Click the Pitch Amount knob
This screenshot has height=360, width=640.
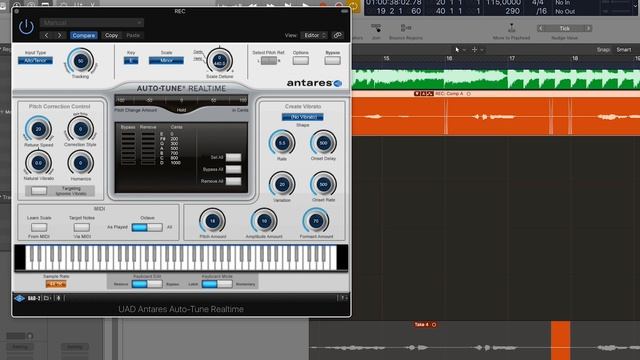(x=212, y=221)
